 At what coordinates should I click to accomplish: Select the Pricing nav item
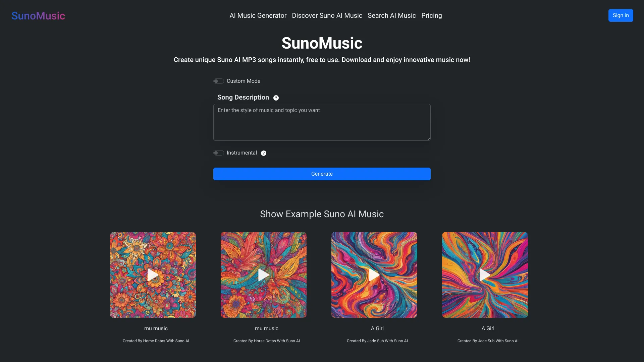click(x=431, y=15)
